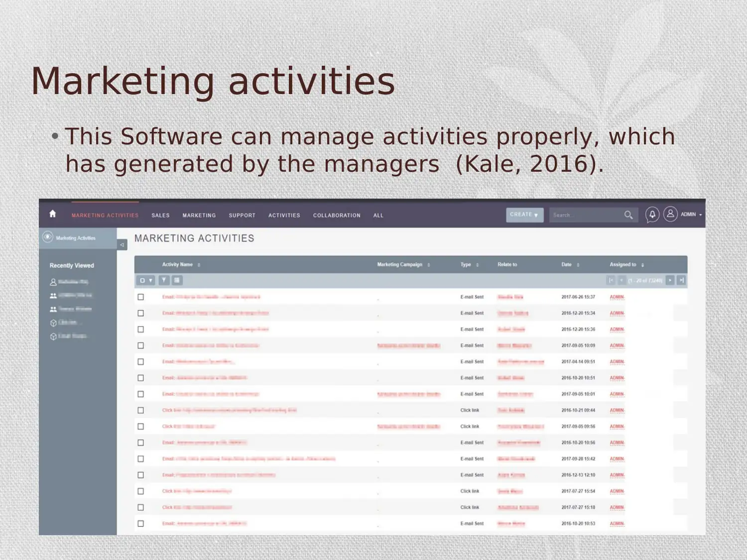The image size is (747, 560).
Task: Sort by Date column arrows
Action: [x=578, y=265]
